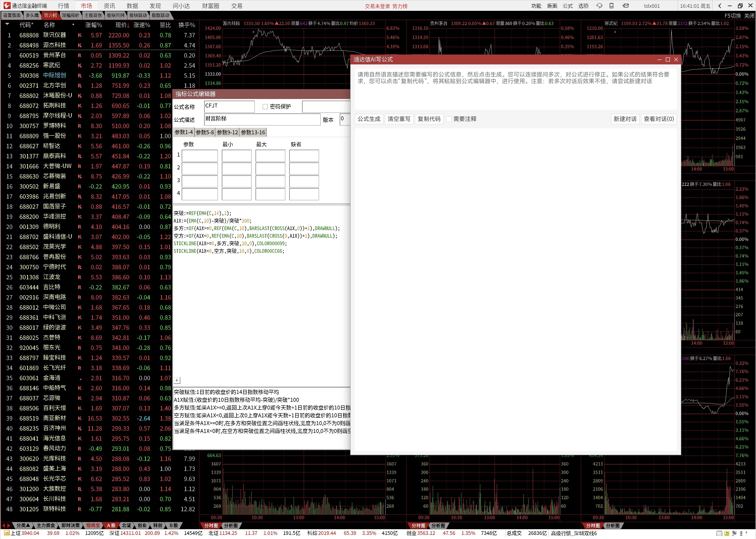
Task: Switch to the 多头鹰 tab
Action: (32, 15)
